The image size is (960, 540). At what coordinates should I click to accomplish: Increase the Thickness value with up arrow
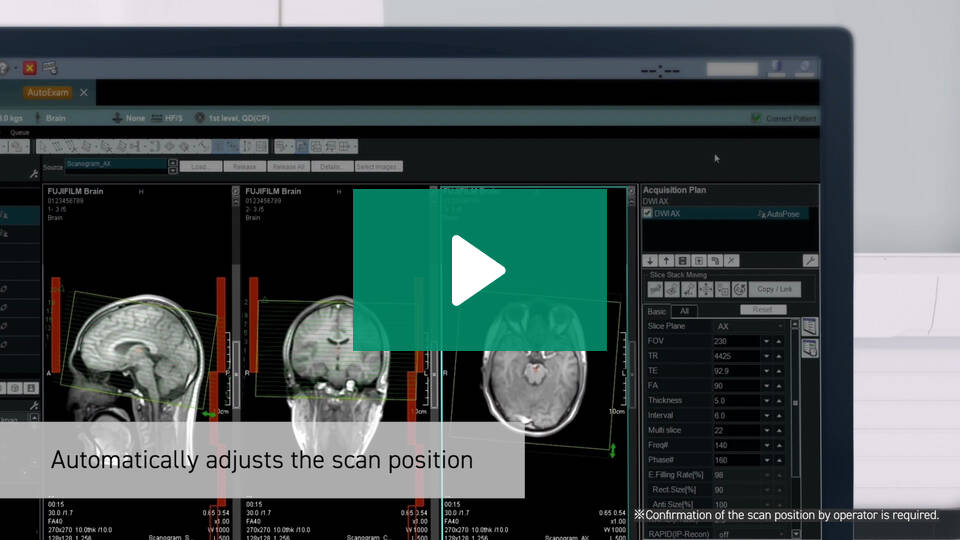779,401
